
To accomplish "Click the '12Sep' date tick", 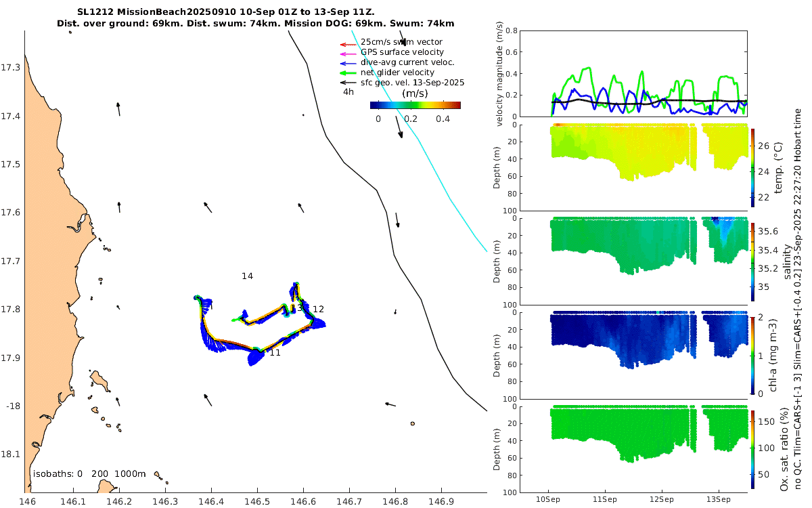I will (x=662, y=499).
